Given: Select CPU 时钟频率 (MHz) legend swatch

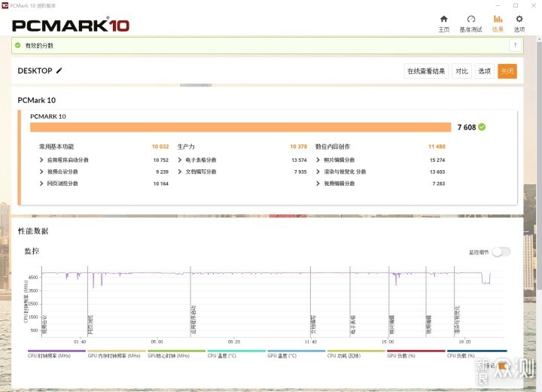Looking at the screenshot, I should [56, 351].
